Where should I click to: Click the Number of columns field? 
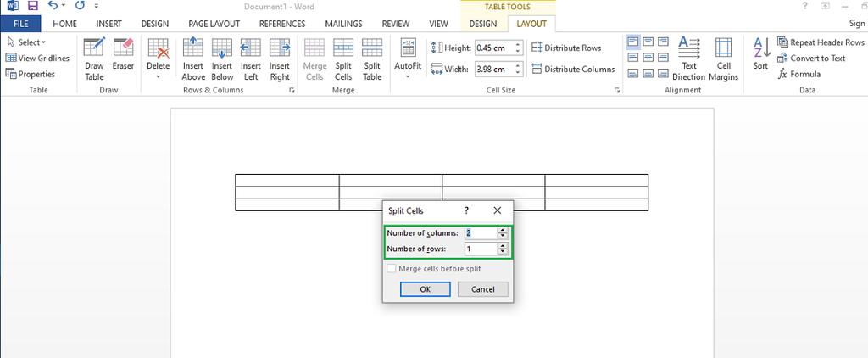481,232
